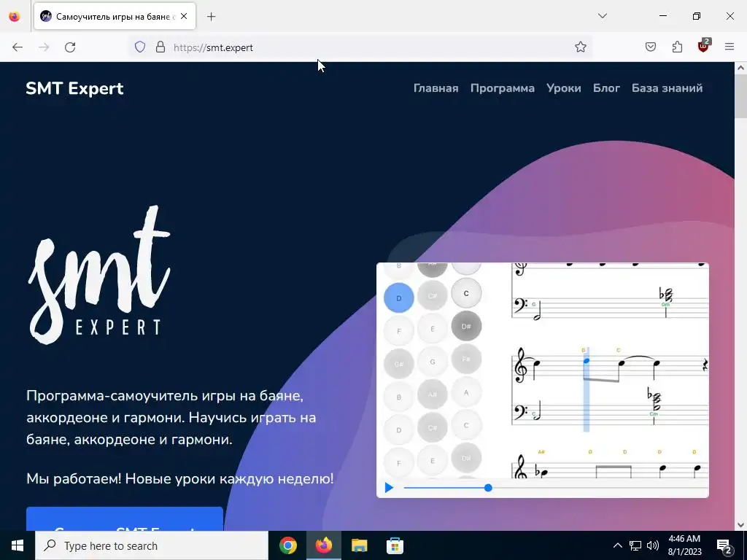Click the site security padlock icon
Image resolution: width=747 pixels, height=560 pixels.
[160, 47]
